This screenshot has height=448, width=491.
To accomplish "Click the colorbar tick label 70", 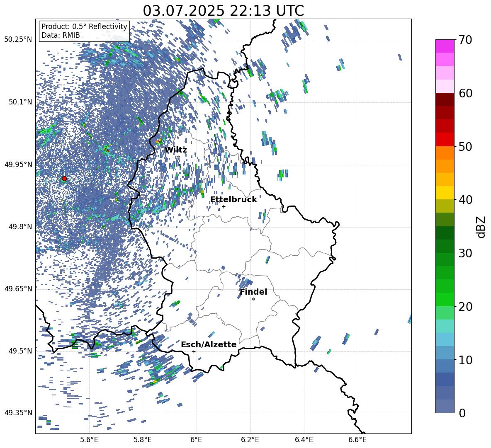I will pyautogui.click(x=465, y=40).
